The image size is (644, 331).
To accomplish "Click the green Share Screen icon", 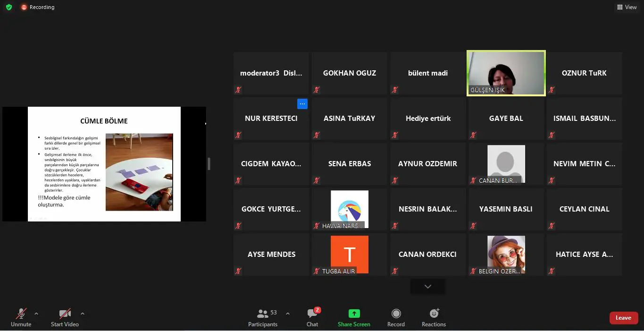I will [x=354, y=314].
